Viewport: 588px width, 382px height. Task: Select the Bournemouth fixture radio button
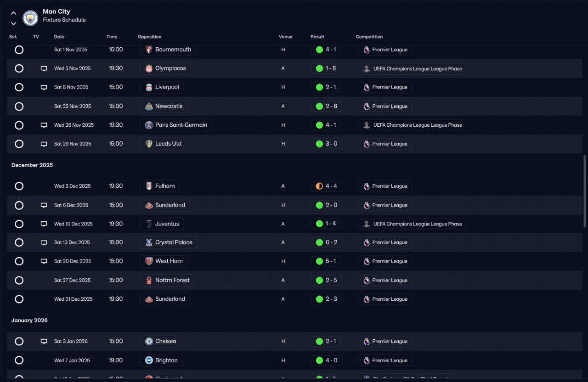coord(19,50)
